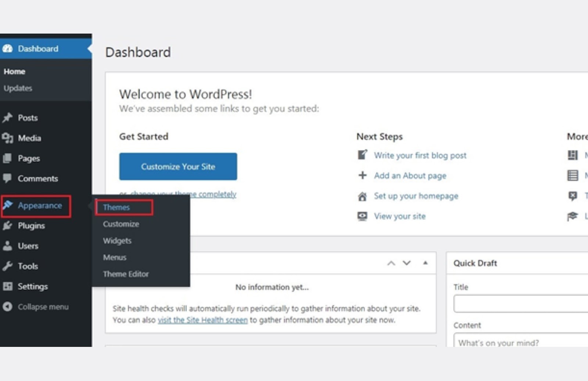Follow the Write your first blog post link
This screenshot has height=381, width=588.
[x=420, y=155]
